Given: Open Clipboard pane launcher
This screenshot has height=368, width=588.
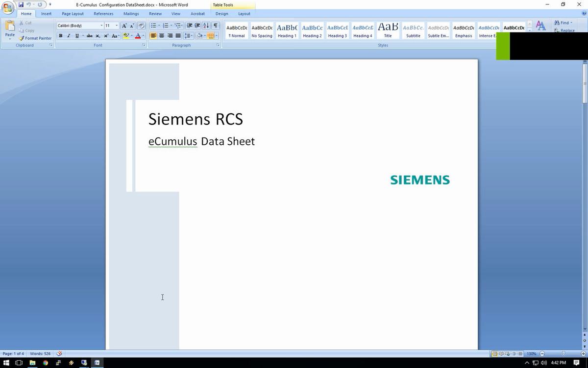Looking at the screenshot, I should (51, 45).
